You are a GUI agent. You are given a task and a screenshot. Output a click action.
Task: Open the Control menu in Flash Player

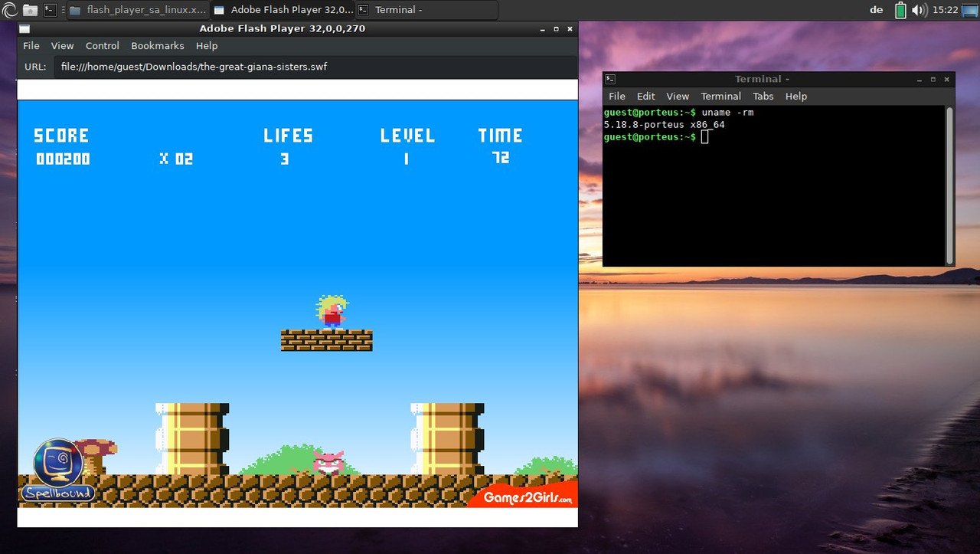103,46
